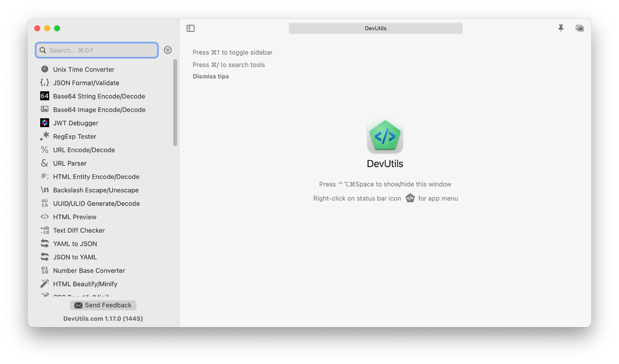Click the feedback envelope icon
Image resolution: width=619 pixels, height=364 pixels.
coord(78,305)
